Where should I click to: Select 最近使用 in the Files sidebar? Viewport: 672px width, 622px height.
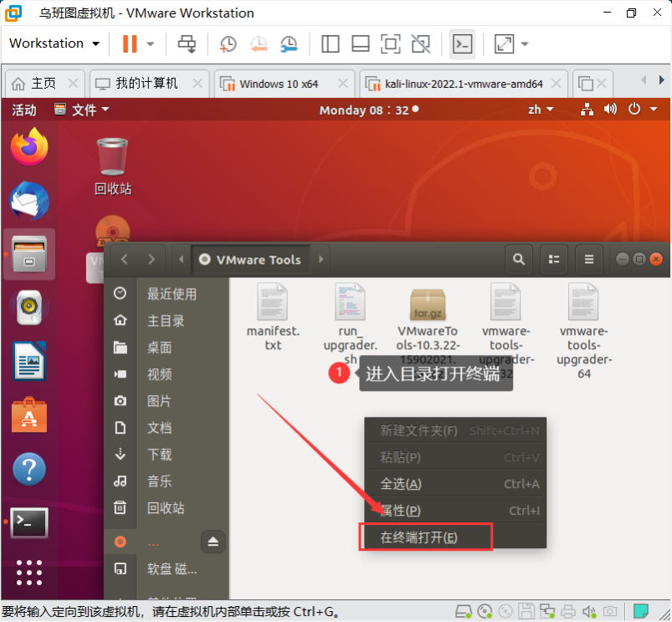[x=167, y=294]
